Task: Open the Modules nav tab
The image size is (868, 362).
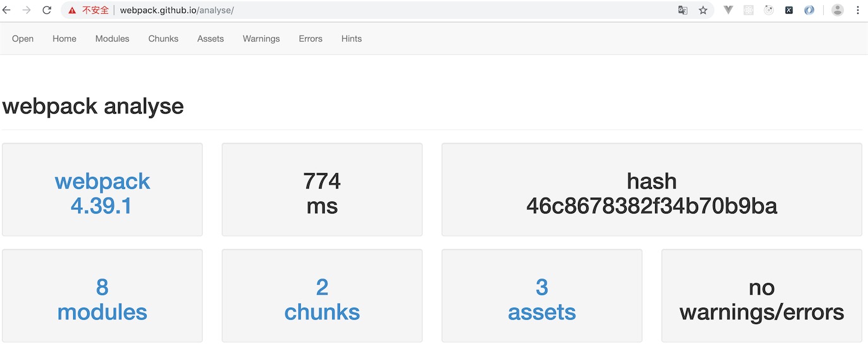Action: 112,39
